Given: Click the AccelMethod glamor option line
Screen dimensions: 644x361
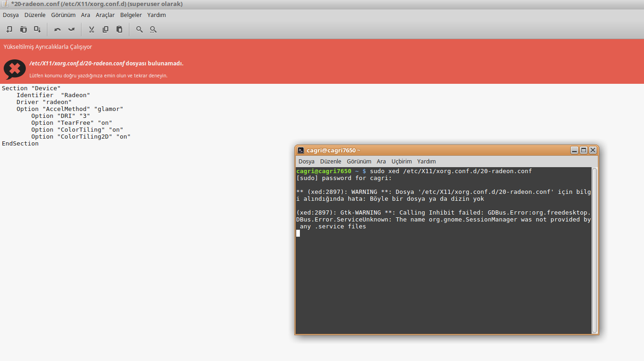Looking at the screenshot, I should [x=70, y=109].
